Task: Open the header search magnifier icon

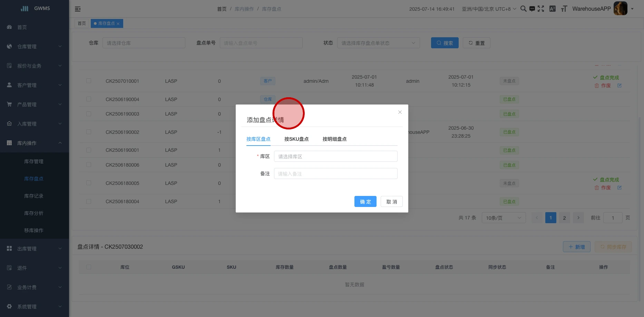Action: tap(523, 9)
